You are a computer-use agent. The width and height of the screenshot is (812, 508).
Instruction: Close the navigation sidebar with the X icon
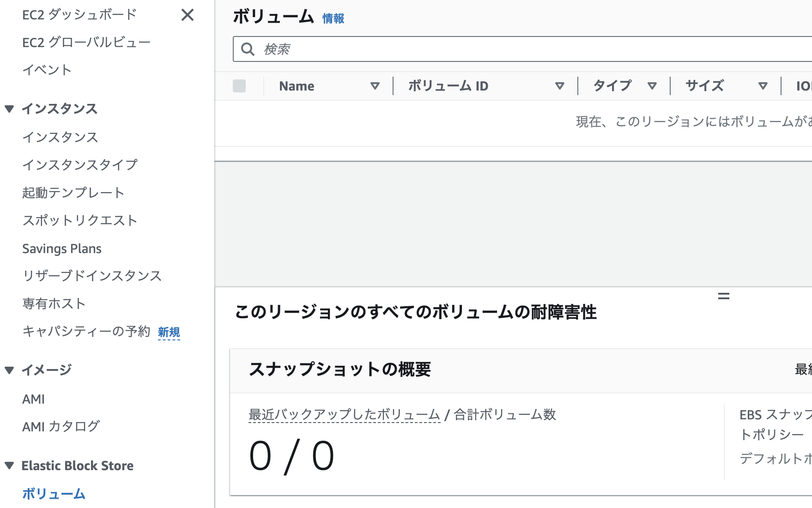(188, 15)
